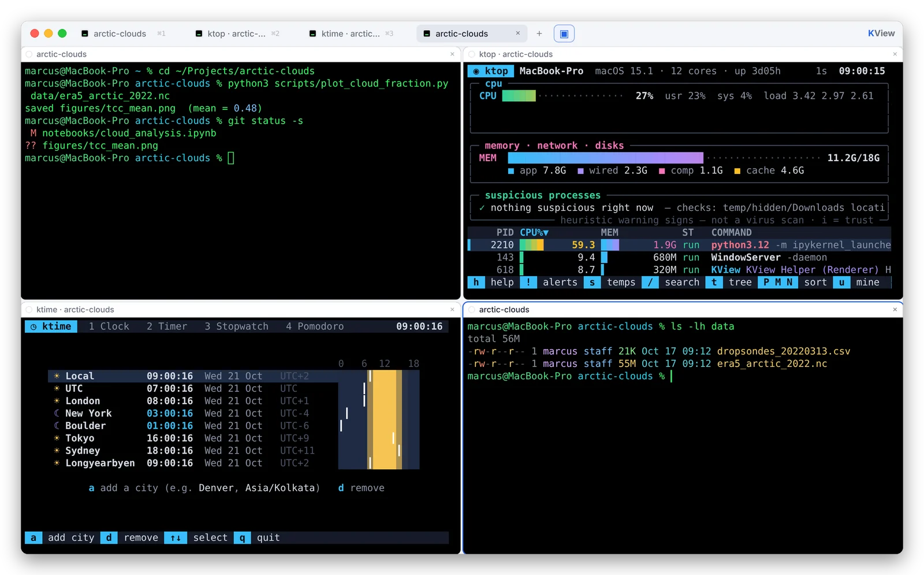Close the ktop pane

pyautogui.click(x=895, y=54)
